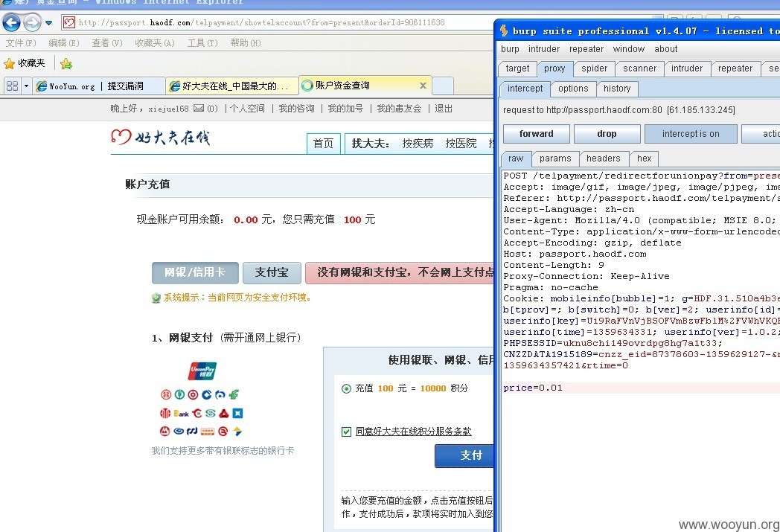
Task: Open the burp menu in Burp Suite
Action: (510, 48)
